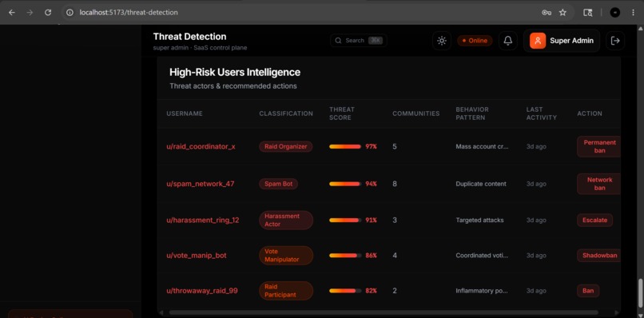Open user u/harassment_ring_12
The image size is (644, 318).
[203, 221]
